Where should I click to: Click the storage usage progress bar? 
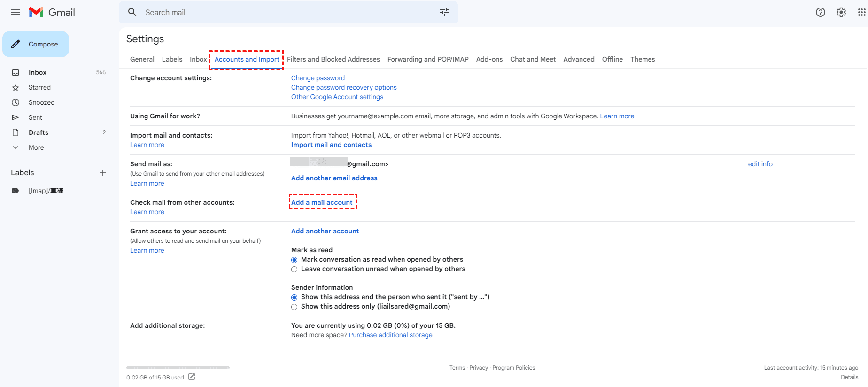[x=178, y=368]
